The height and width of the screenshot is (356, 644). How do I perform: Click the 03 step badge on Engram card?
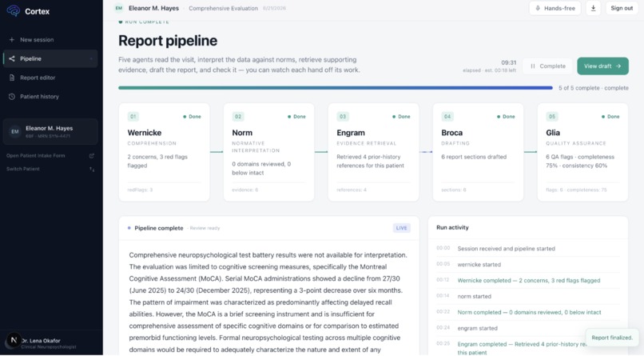[x=343, y=116]
